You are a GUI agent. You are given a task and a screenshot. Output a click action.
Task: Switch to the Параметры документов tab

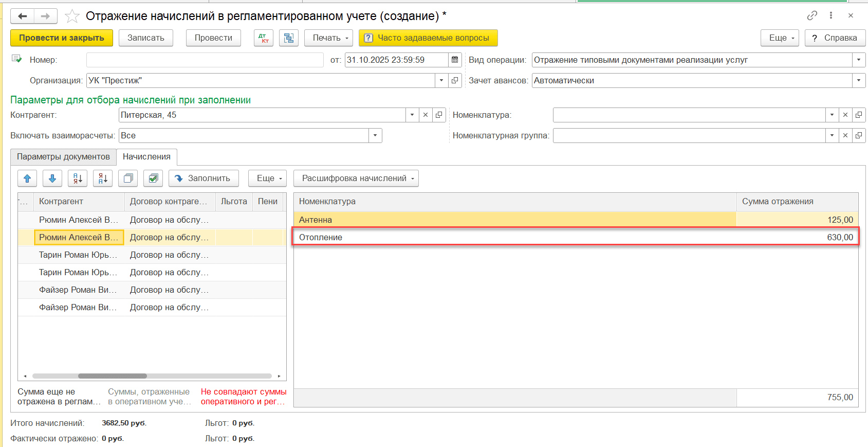click(63, 157)
